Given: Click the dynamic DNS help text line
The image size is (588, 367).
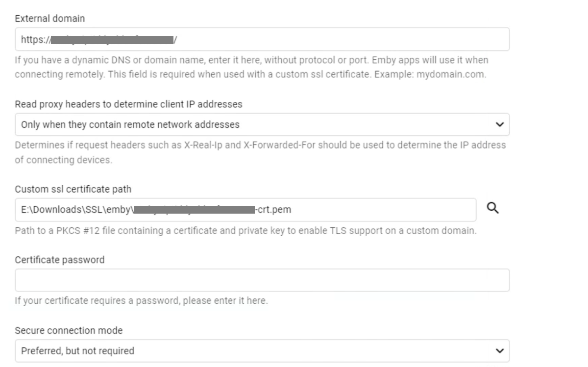Looking at the screenshot, I should [251, 60].
